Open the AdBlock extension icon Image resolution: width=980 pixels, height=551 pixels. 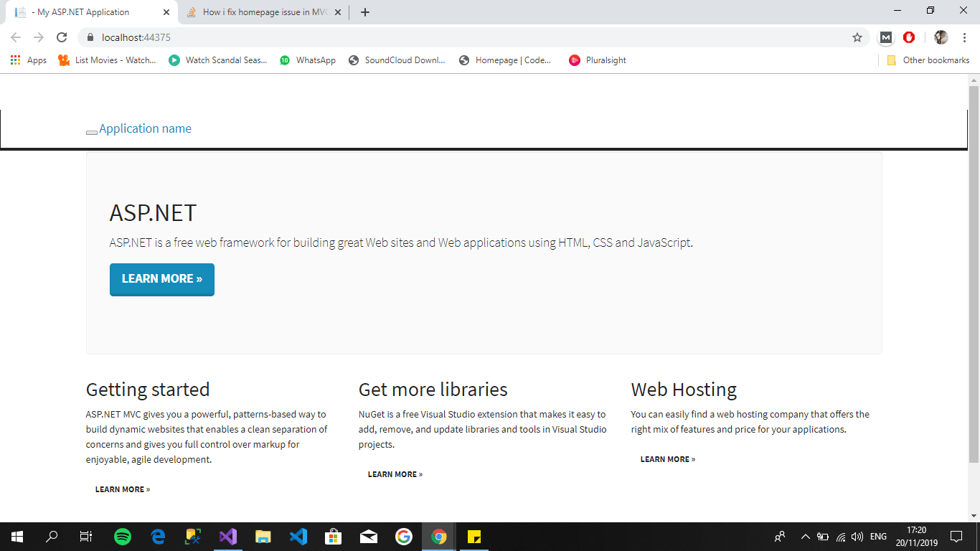tap(909, 37)
